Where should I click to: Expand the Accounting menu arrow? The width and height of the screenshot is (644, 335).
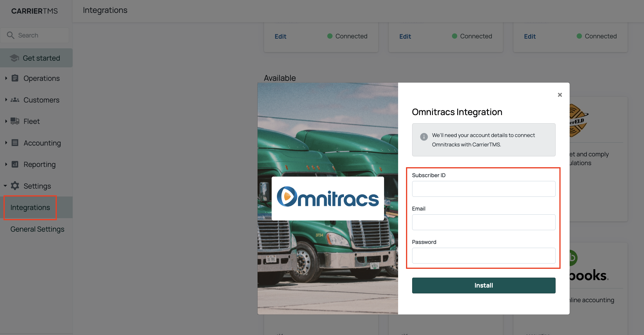point(6,143)
